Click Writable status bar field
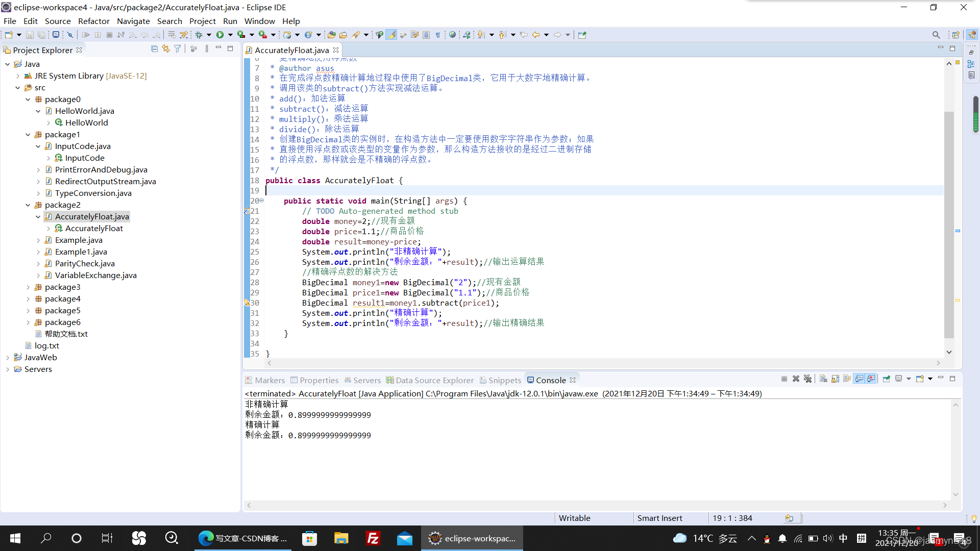This screenshot has width=980, height=551. pos(574,518)
